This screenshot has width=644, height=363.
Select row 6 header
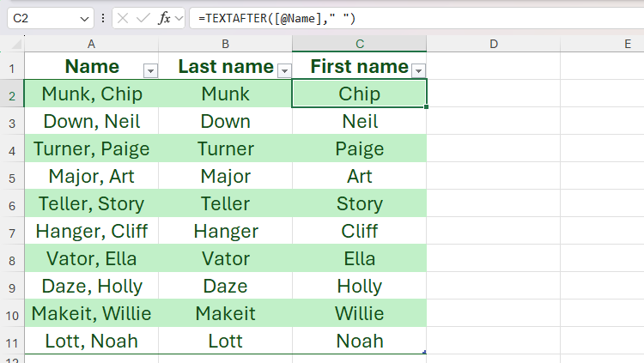12,204
